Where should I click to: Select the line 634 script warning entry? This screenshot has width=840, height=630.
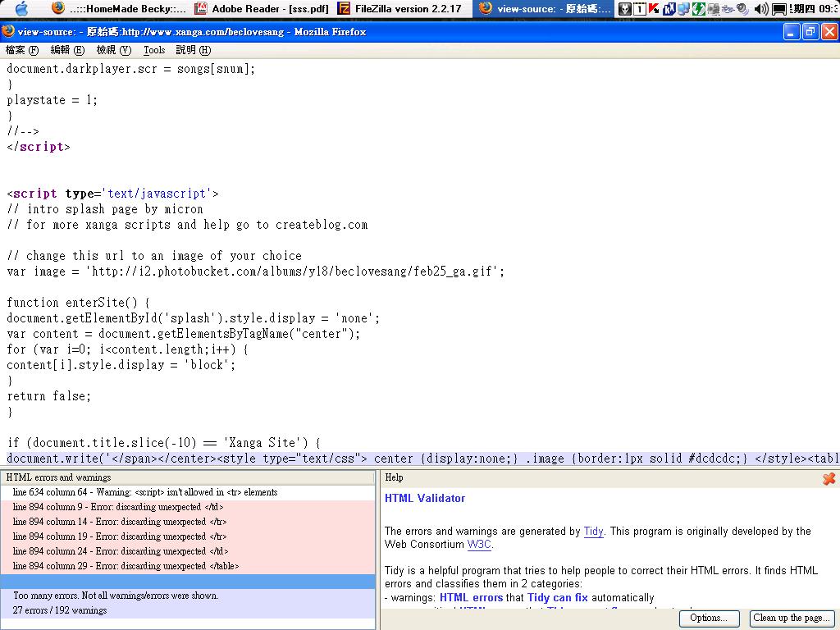pyautogui.click(x=145, y=492)
